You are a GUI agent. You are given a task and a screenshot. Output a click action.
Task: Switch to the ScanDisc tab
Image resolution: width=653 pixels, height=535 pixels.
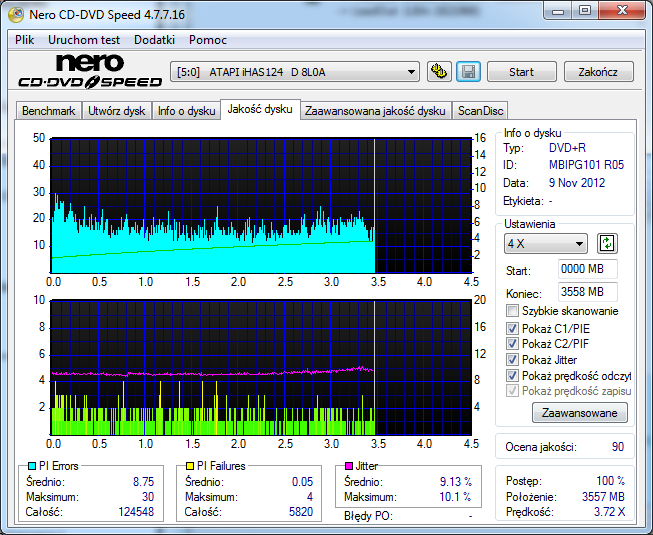(x=481, y=111)
